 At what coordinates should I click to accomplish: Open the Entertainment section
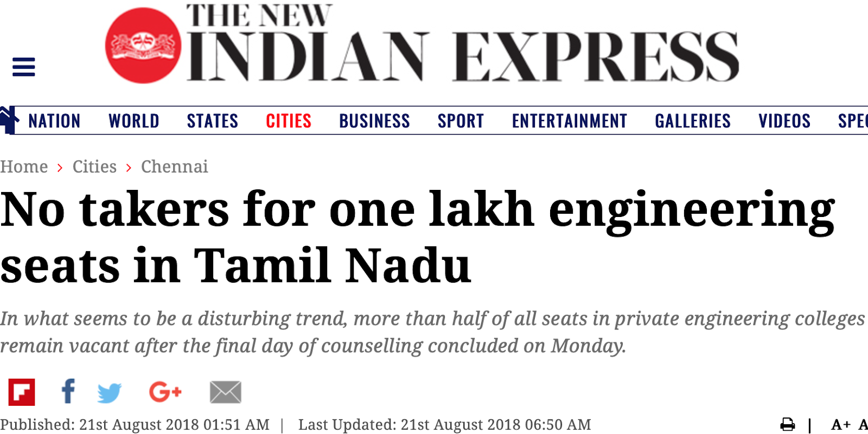tap(569, 121)
